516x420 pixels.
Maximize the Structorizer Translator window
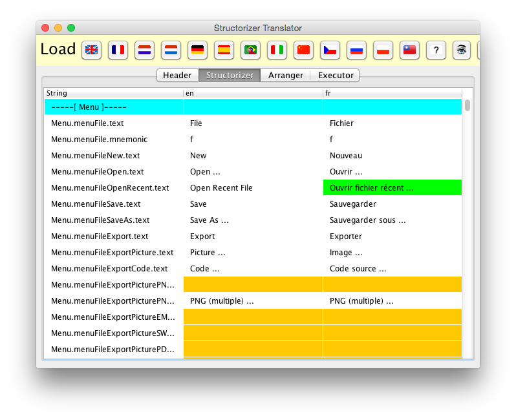pyautogui.click(x=71, y=28)
